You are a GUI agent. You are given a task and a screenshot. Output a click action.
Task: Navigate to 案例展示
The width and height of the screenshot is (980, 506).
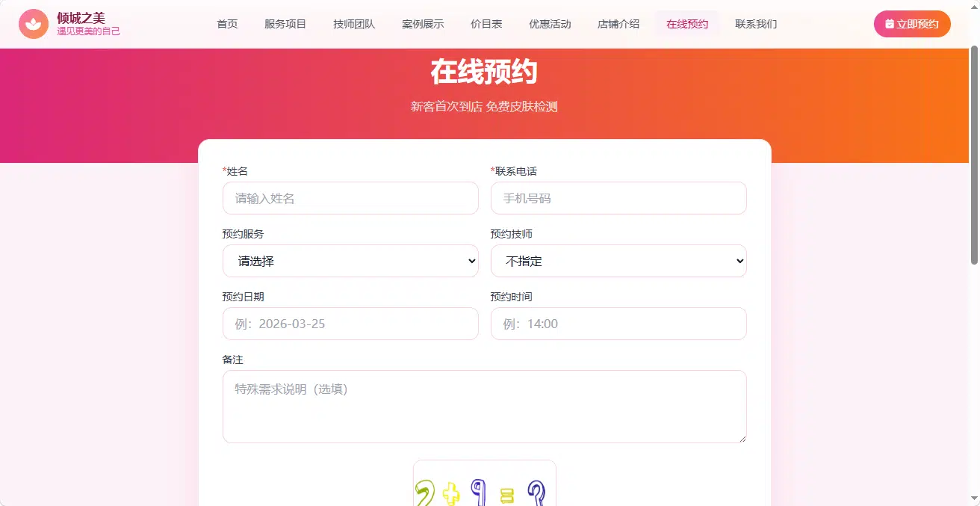[x=423, y=24]
